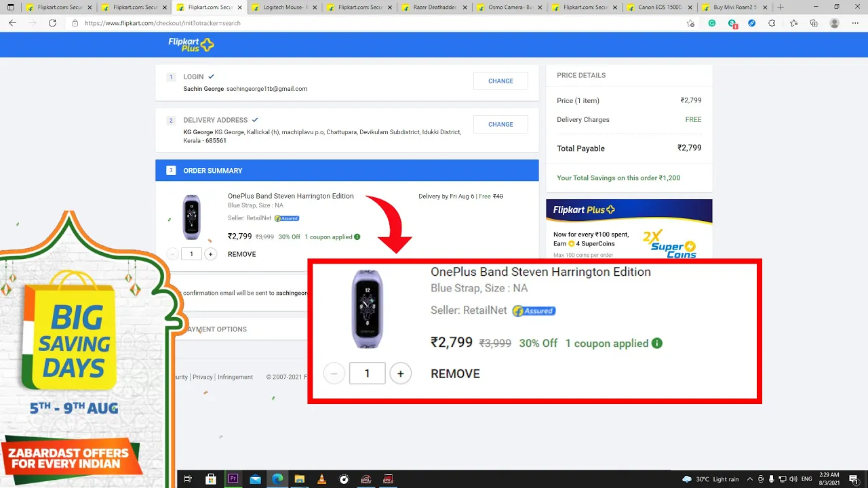Click the ORDER SUMMARY header

click(x=347, y=170)
